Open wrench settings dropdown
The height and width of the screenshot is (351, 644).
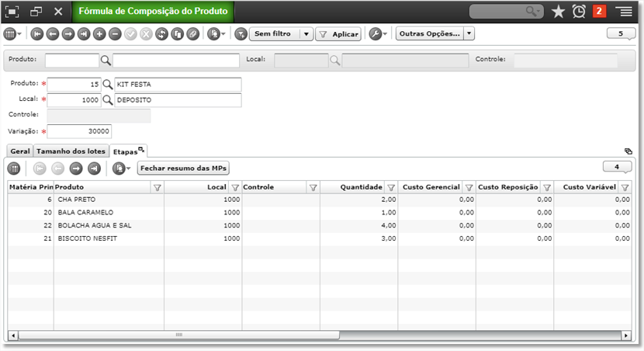pos(378,34)
